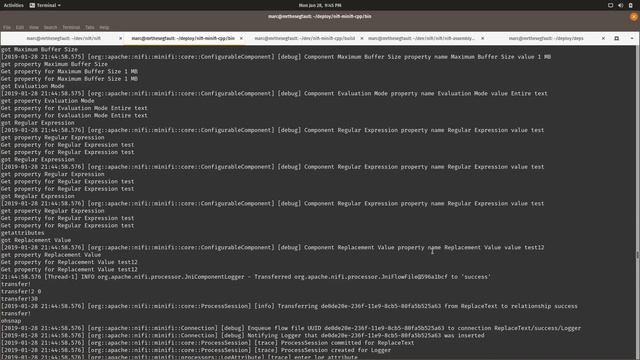Image resolution: width=640 pixels, height=360 pixels.
Task: Open the View menu
Action: [34, 27]
